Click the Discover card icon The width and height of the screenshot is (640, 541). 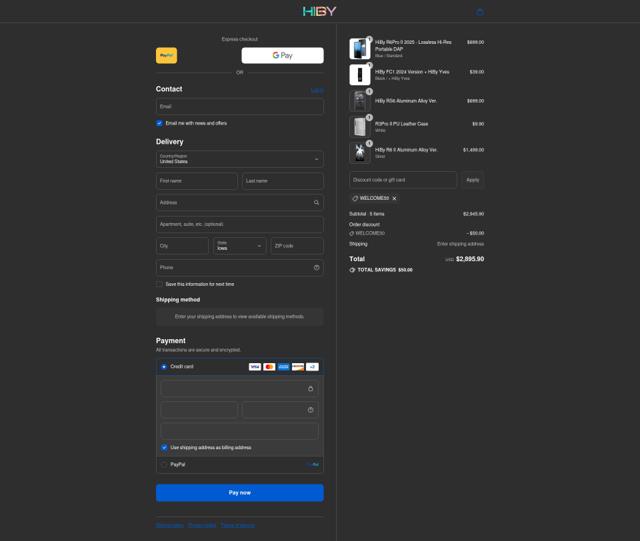[x=298, y=367]
